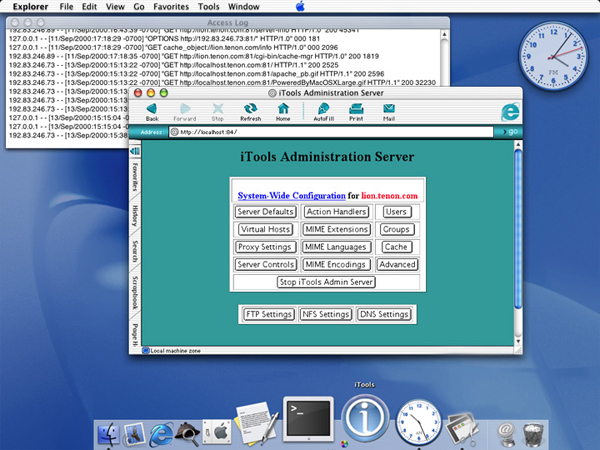Collapse the explorer bar using the arrow tab

pos(135,152)
